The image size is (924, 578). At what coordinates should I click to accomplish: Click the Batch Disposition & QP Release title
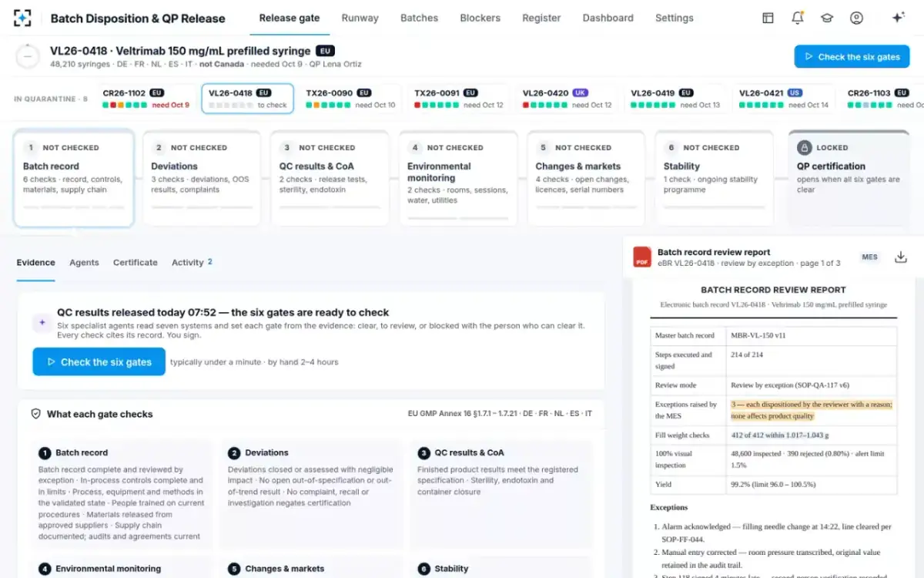(138, 18)
